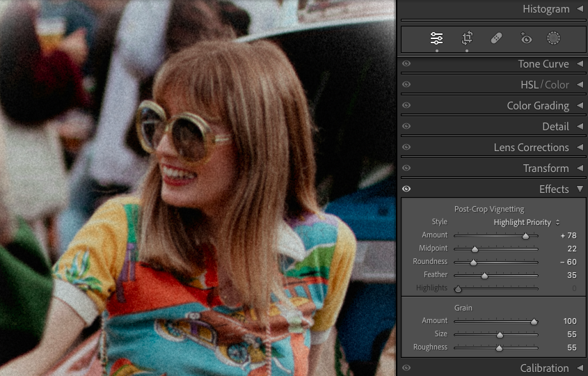Collapse the Effects panel triangle

coord(580,189)
